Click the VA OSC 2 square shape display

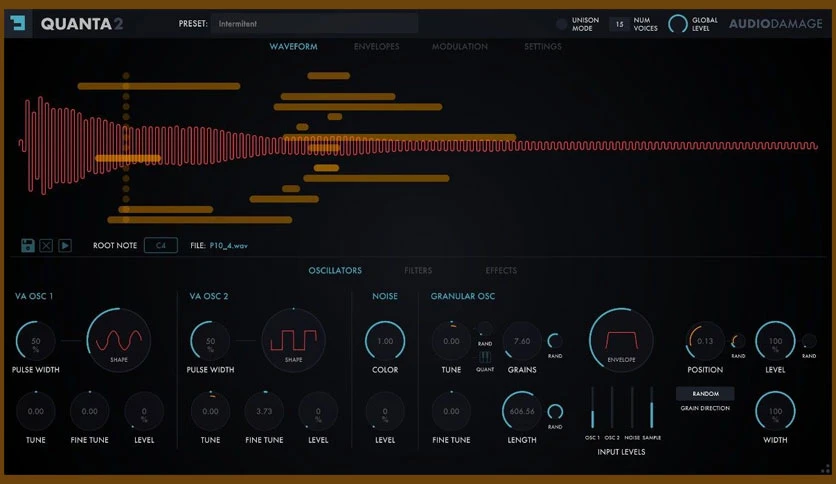pyautogui.click(x=293, y=340)
